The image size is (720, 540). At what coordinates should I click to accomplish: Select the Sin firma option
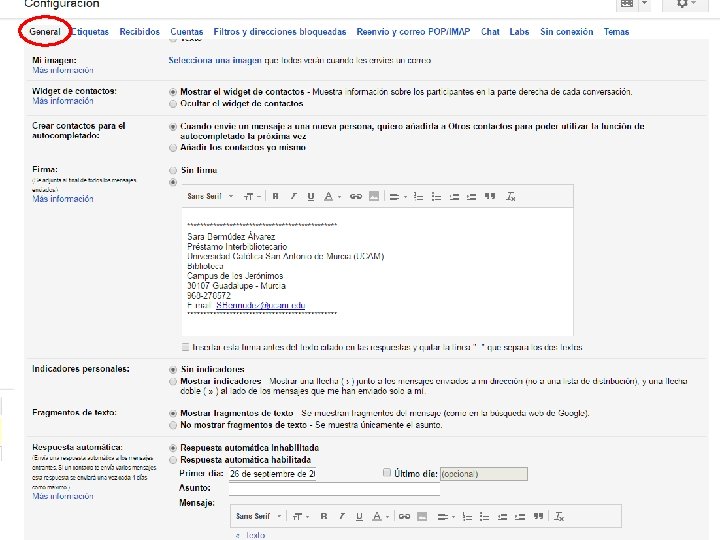pyautogui.click(x=173, y=170)
